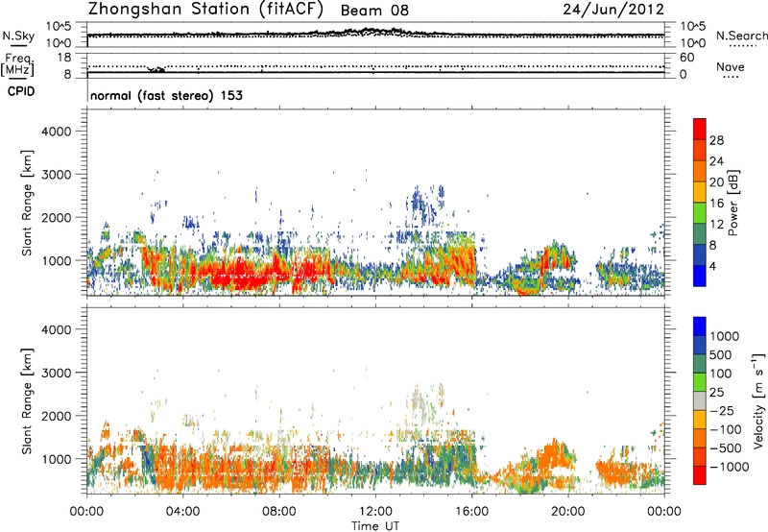The image size is (768, 532).
Task: Click the 'Zhongshan Station (fitACF)' title
Action: [206, 10]
